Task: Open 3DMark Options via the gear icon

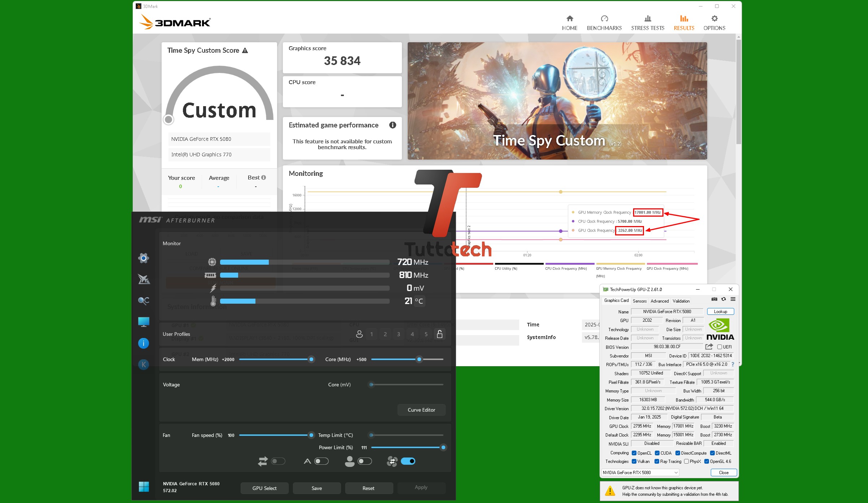Action: click(x=714, y=22)
